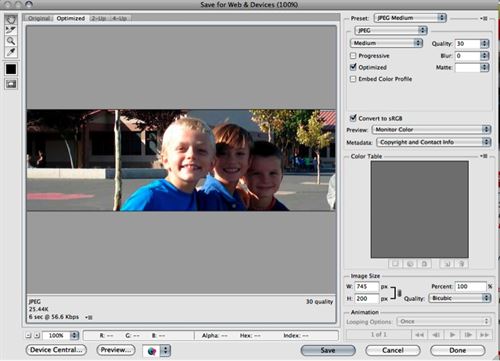Click the Done button
Viewport: 500px width, 361px height.
457,350
